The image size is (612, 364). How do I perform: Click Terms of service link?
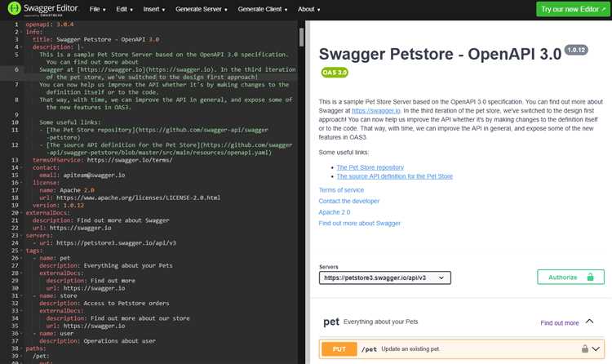point(341,190)
